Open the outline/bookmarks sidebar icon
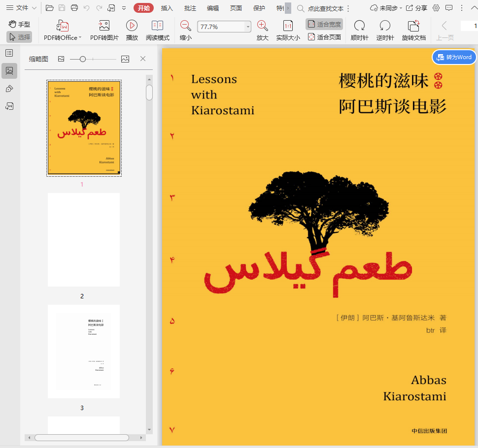Screen dimensions: 478x448 (9, 53)
